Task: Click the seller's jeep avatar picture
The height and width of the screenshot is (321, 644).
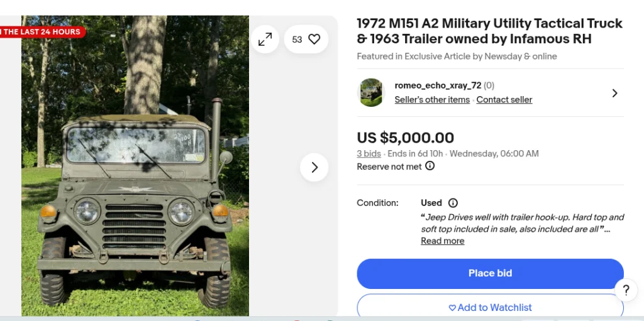Action: [x=371, y=92]
